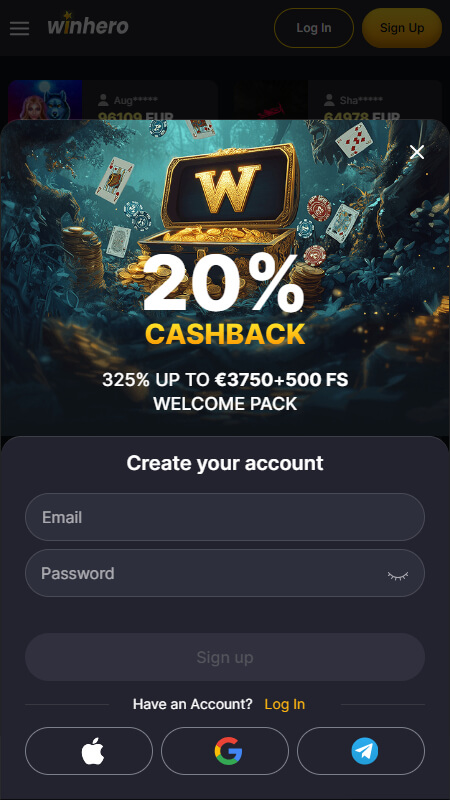Screen dimensions: 450x800
Task: Click the yellow Sign Up header button
Action: (402, 28)
